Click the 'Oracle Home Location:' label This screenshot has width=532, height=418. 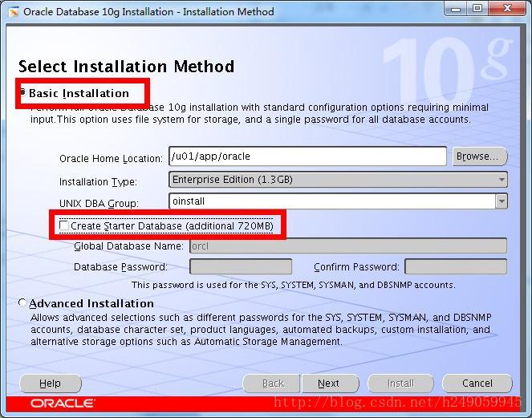tap(111, 158)
